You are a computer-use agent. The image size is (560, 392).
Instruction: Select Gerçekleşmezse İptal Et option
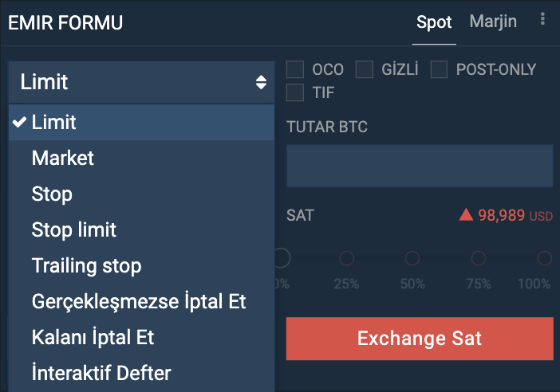pyautogui.click(x=141, y=301)
